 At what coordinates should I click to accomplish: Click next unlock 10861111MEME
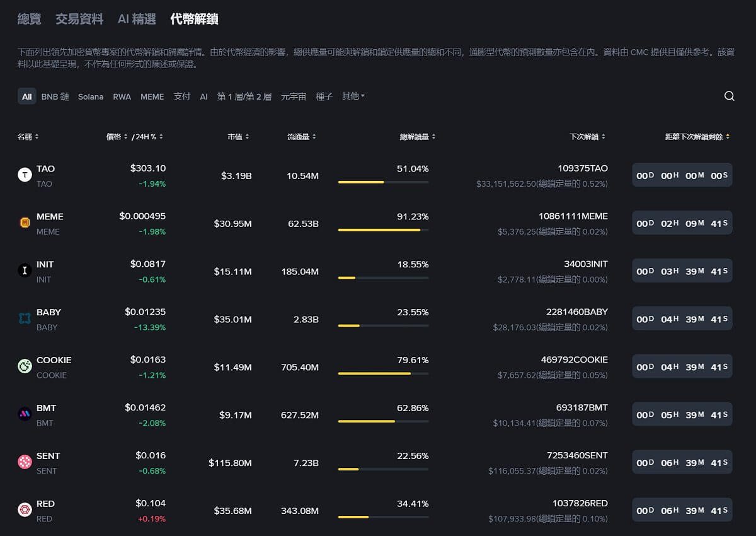pos(573,216)
